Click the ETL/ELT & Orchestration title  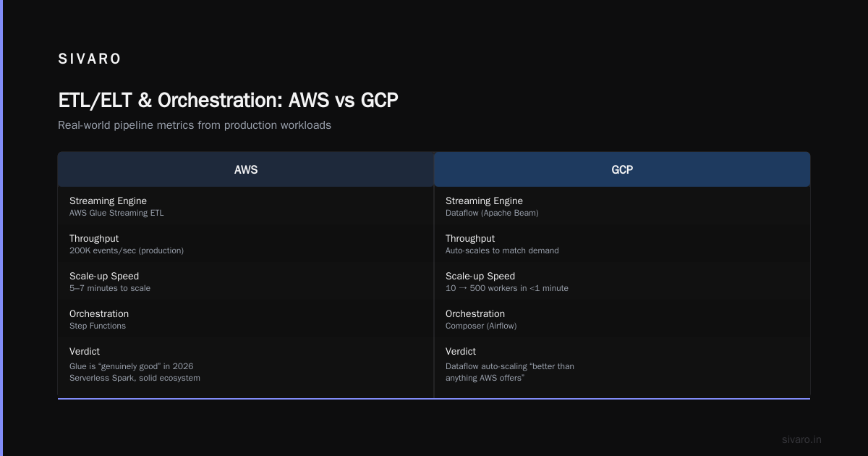[x=228, y=100]
